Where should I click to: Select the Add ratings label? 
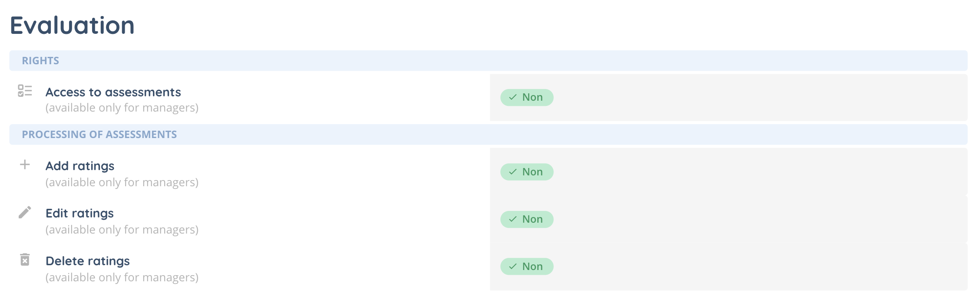80,166
